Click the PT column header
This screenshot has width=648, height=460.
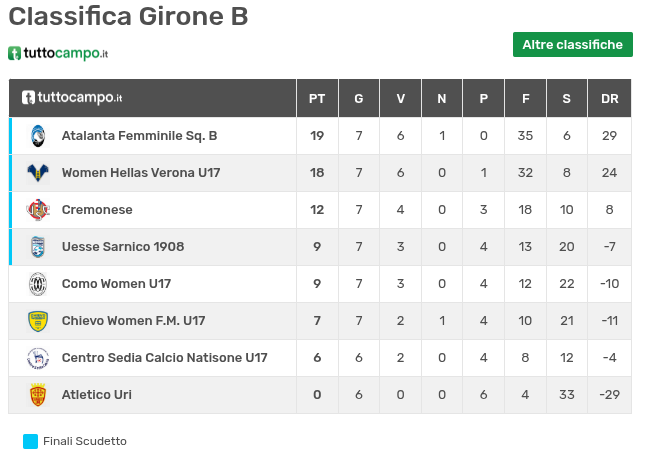(317, 98)
